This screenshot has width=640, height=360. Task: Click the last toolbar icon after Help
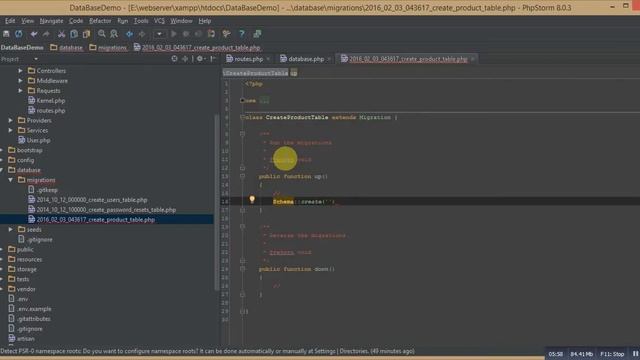pyautogui.click(x=257, y=34)
